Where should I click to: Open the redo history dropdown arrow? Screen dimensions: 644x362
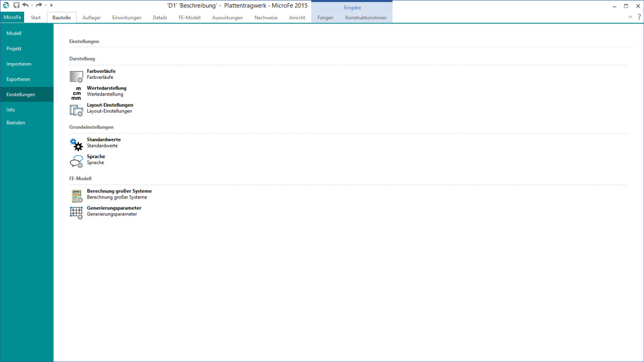tap(45, 5)
